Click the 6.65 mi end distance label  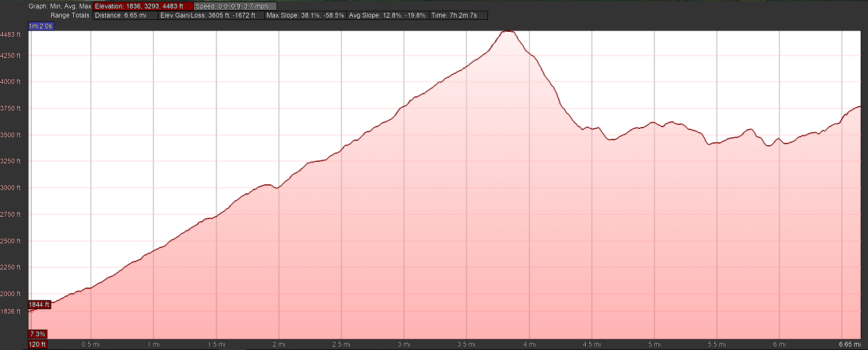point(850,344)
